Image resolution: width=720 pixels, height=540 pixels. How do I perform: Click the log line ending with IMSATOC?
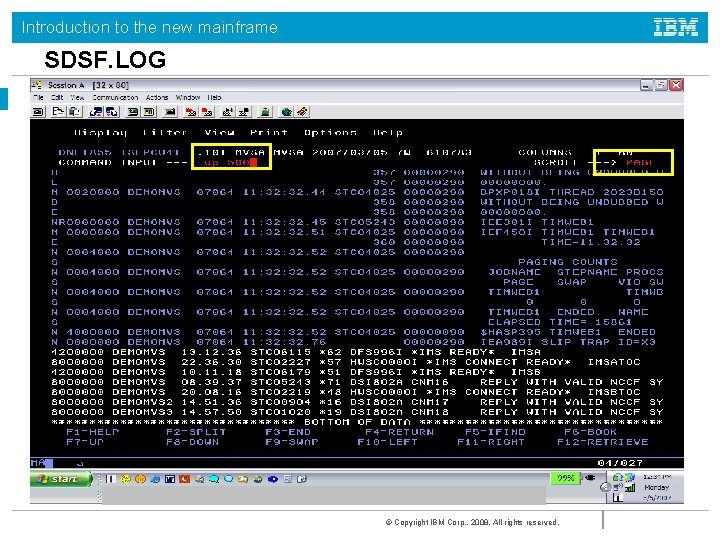click(346, 362)
